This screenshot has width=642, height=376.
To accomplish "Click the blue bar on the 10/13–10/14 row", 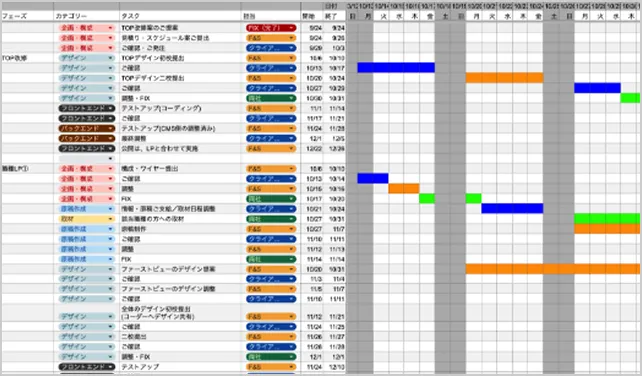I will [373, 178].
